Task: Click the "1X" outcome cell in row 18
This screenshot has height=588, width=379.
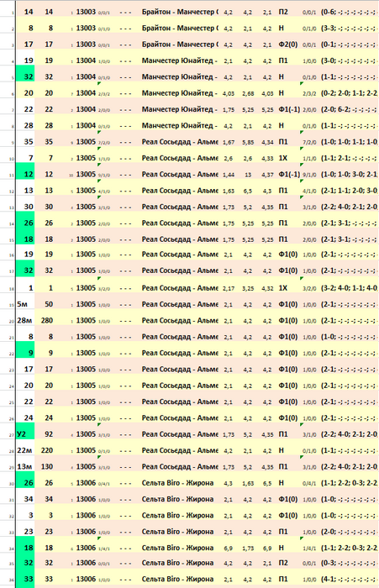Action: (283, 288)
